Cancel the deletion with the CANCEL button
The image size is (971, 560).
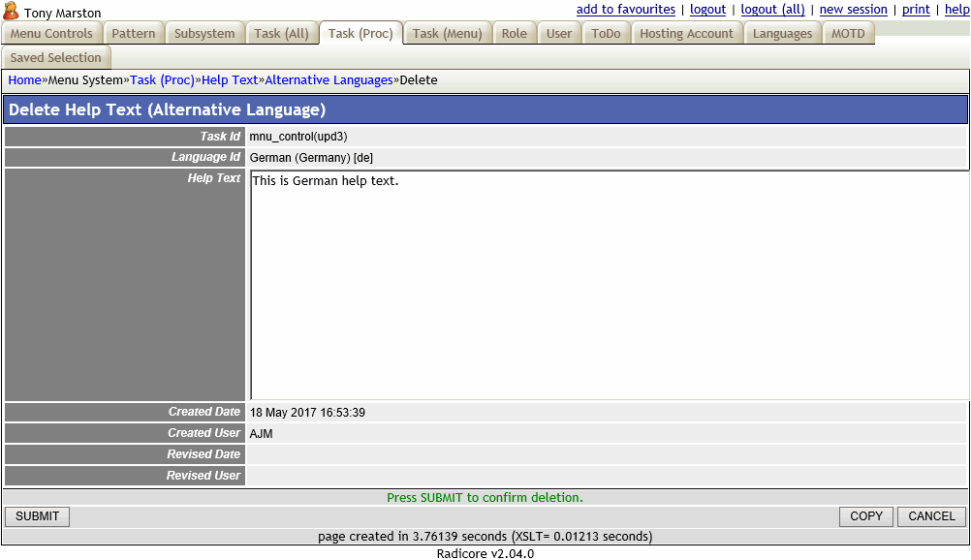(x=931, y=516)
